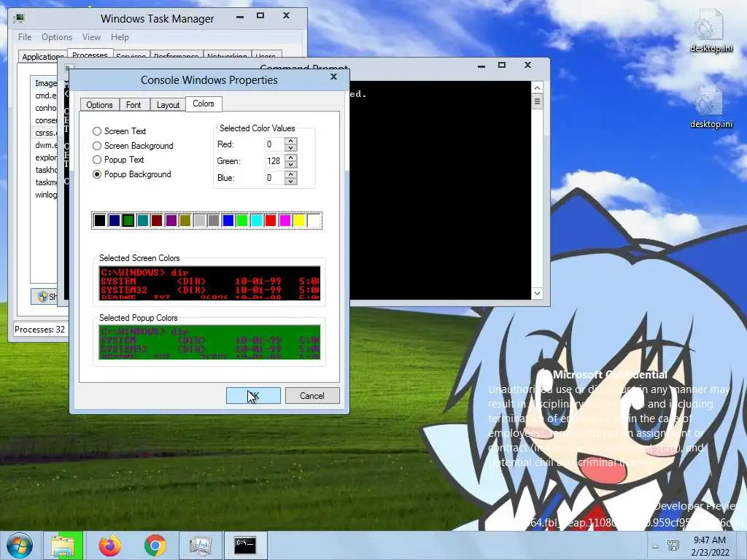
Task: Pick the black color swatch
Action: tap(99, 220)
